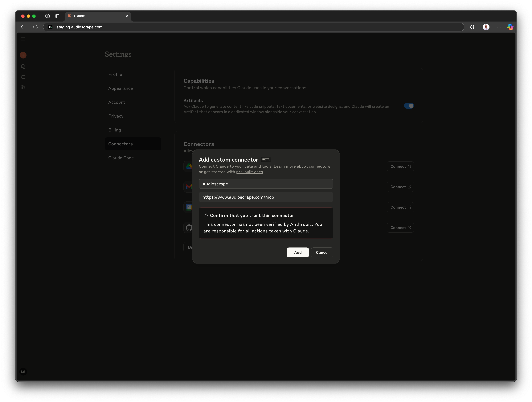Open the pre-built ones link
This screenshot has height=402, width=532.
(249, 172)
